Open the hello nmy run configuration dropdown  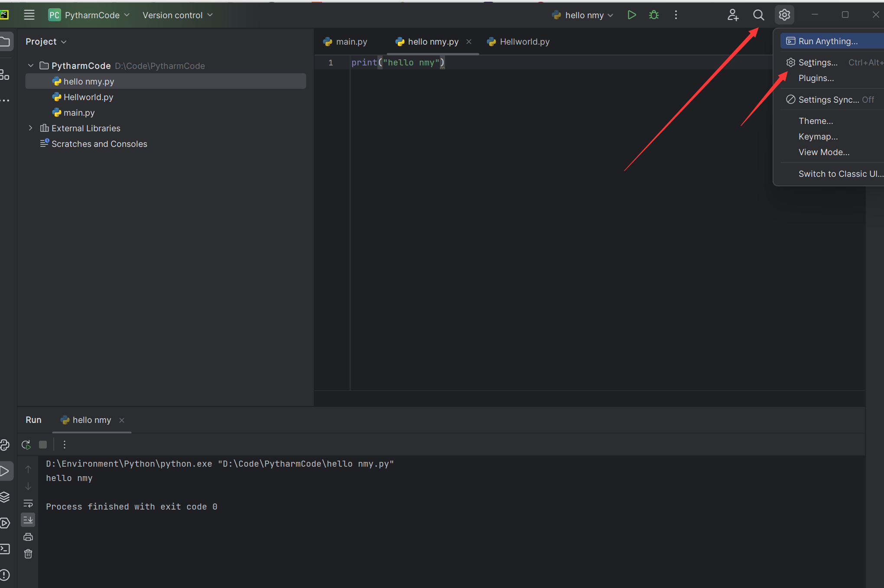583,15
